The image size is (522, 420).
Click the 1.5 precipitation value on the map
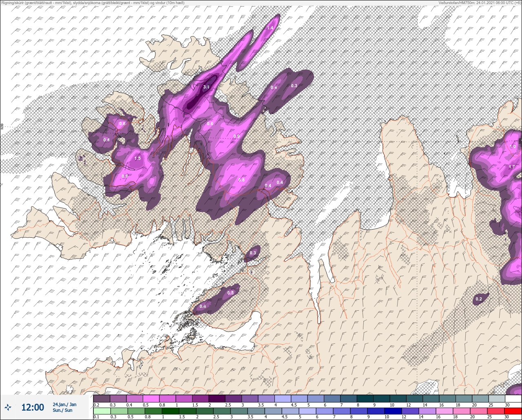137,158
